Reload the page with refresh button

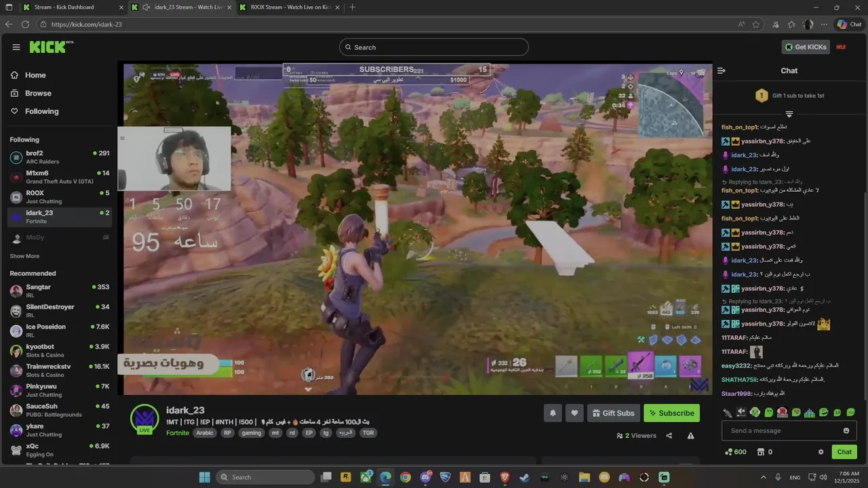pos(25,24)
